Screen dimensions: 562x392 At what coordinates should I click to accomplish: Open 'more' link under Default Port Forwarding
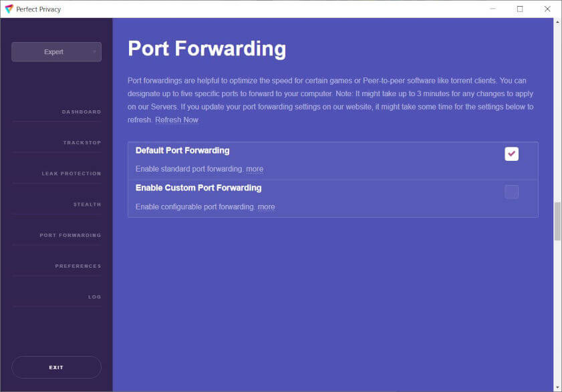(x=255, y=170)
